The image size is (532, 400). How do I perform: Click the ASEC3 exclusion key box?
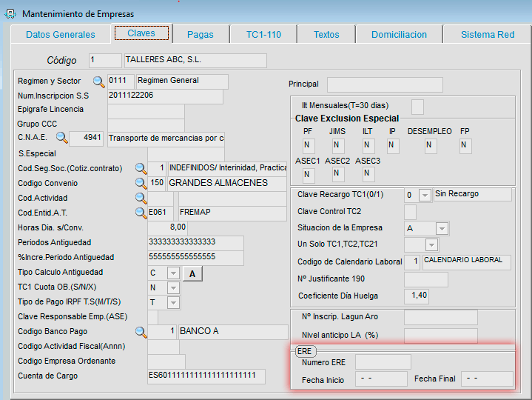368,174
